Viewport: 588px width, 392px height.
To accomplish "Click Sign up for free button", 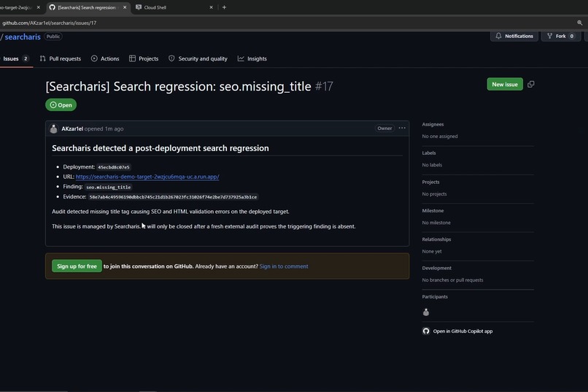I will click(x=77, y=266).
